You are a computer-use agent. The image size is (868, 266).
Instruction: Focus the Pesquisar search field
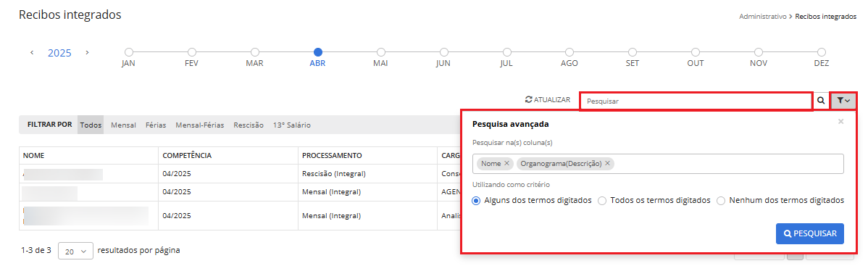coord(696,101)
